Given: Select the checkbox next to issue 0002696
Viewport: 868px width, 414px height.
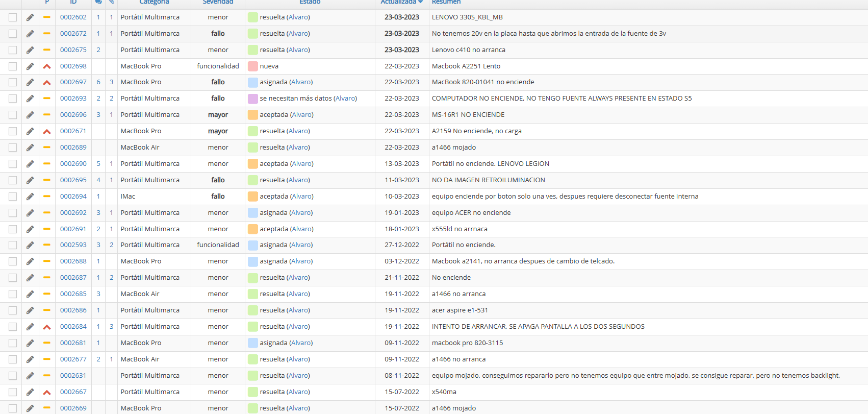Looking at the screenshot, I should pyautogui.click(x=13, y=115).
